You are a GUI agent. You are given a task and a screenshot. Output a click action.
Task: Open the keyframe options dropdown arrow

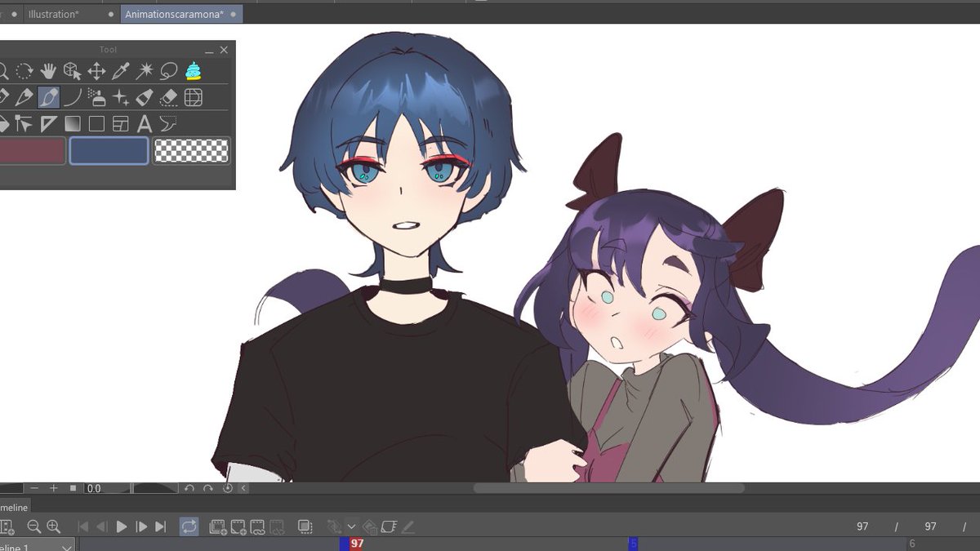(352, 527)
